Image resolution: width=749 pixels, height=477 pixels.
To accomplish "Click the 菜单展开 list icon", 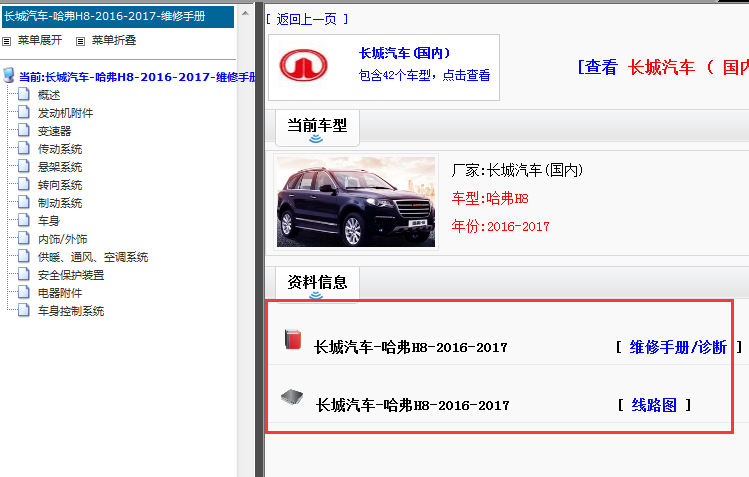I will (x=6, y=42).
